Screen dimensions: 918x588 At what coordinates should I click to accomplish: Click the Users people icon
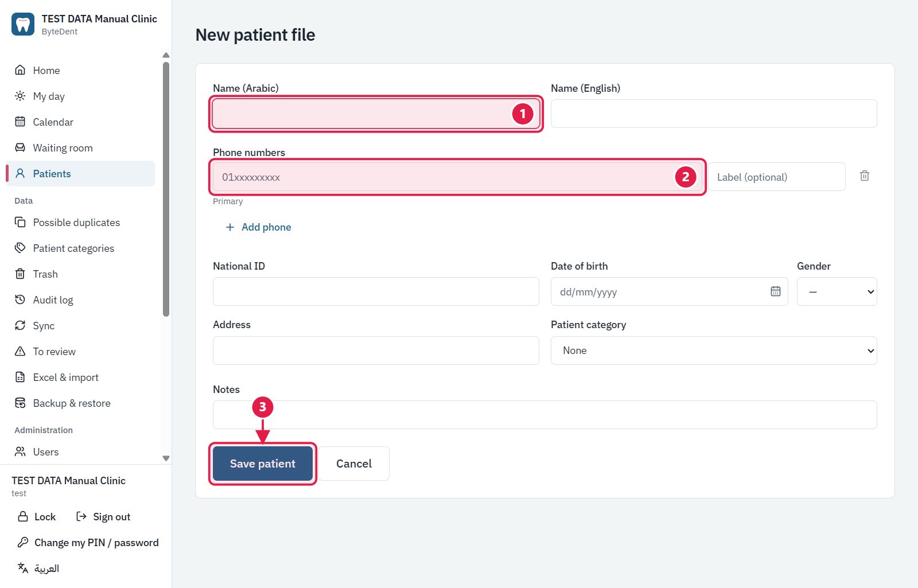click(20, 451)
